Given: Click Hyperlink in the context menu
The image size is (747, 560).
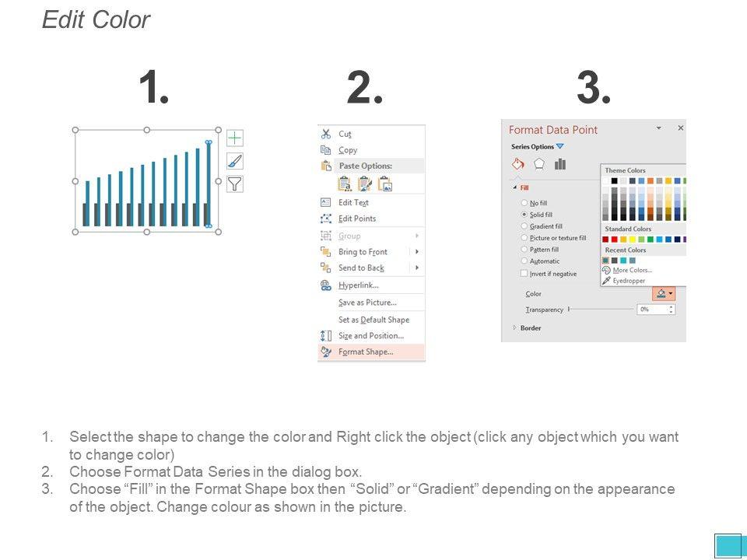Looking at the screenshot, I should click(358, 285).
